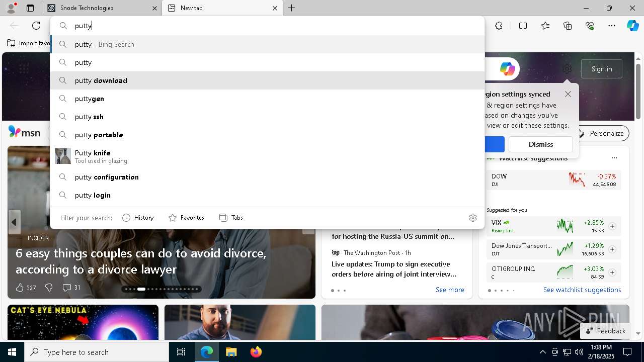The width and height of the screenshot is (644, 362).
Task: Open the Windows Start menu
Action: [x=12, y=352]
